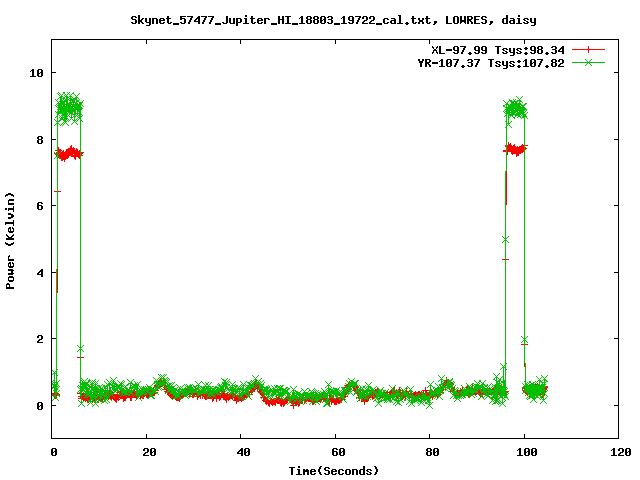Viewport: 640px width, 480px height.
Task: Click the y-axis tick label 10
Action: tap(36, 73)
